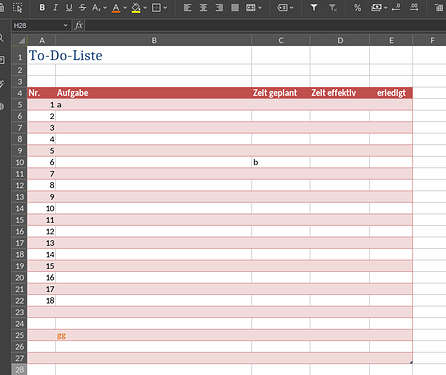
Task: Click the filter funnel icon
Action: click(x=314, y=7)
